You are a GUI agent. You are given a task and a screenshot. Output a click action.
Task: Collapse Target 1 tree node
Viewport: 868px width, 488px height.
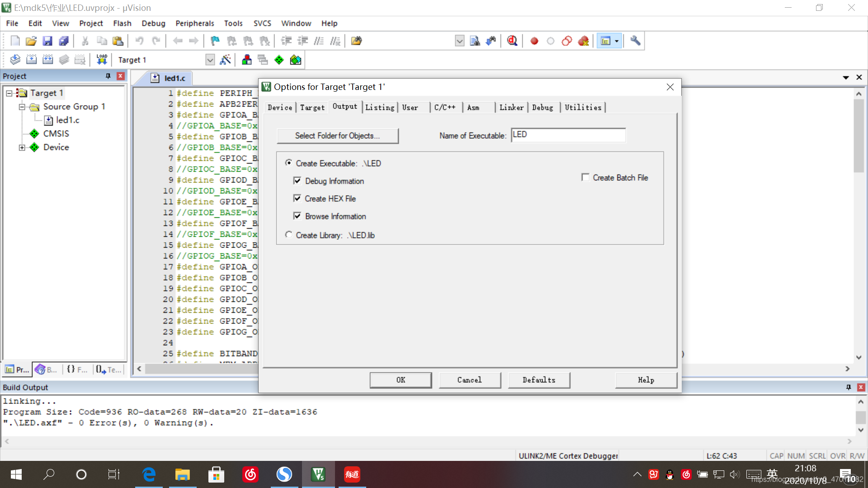point(9,93)
